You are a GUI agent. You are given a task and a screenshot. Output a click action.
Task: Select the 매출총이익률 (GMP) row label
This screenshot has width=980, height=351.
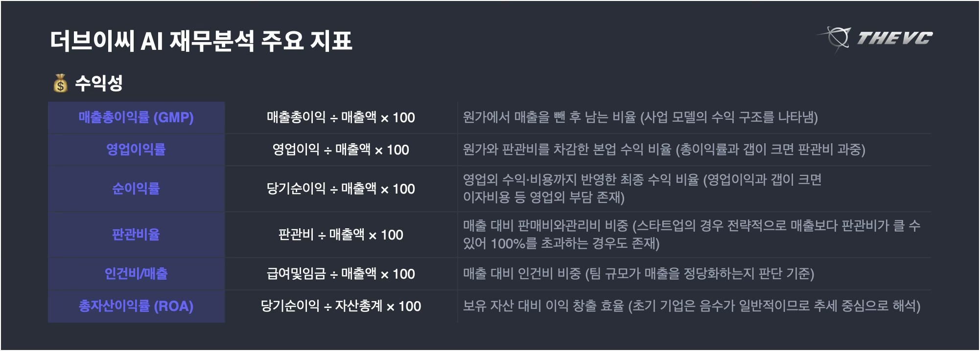click(x=136, y=117)
